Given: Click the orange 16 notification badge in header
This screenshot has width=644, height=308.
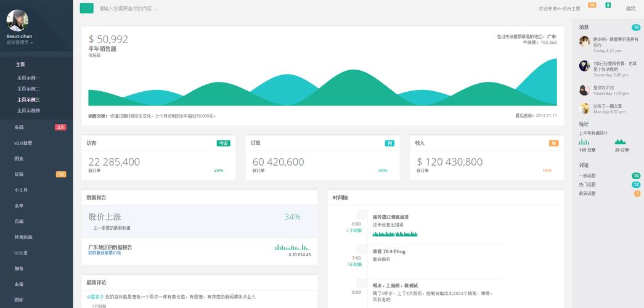Looking at the screenshot, I should (x=592, y=5).
